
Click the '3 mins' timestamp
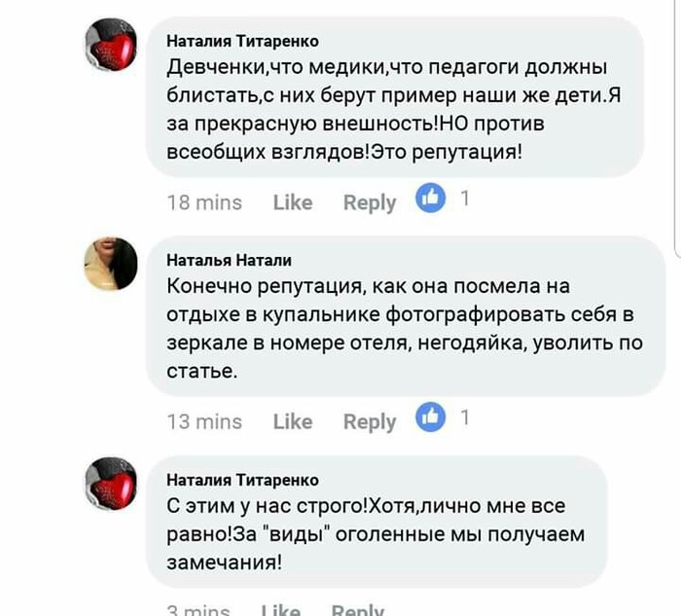click(x=198, y=610)
